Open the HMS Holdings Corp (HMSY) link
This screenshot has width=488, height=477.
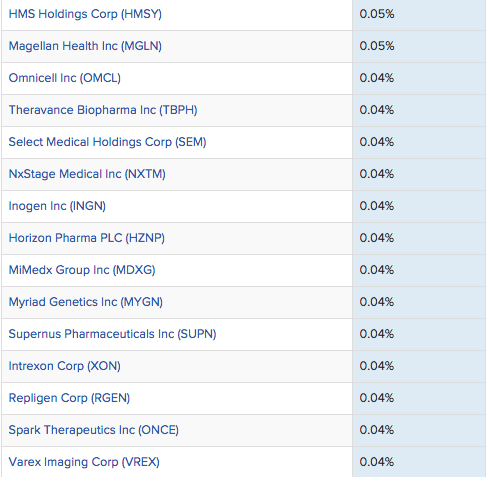[85, 14]
